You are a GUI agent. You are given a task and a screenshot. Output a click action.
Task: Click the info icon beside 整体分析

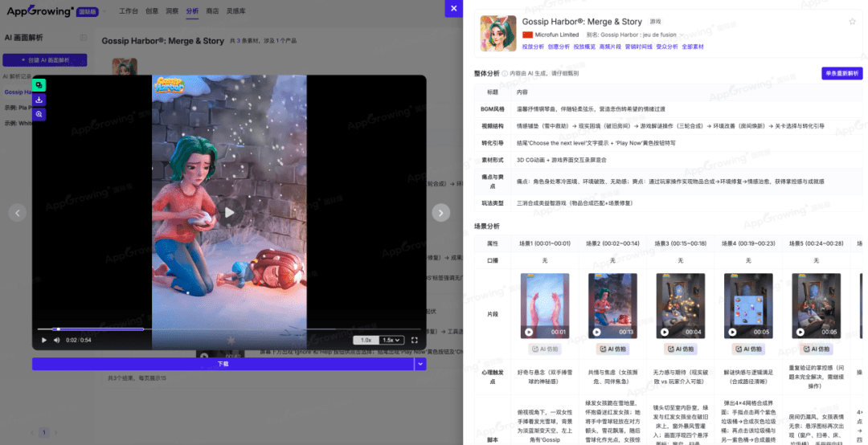tap(505, 73)
